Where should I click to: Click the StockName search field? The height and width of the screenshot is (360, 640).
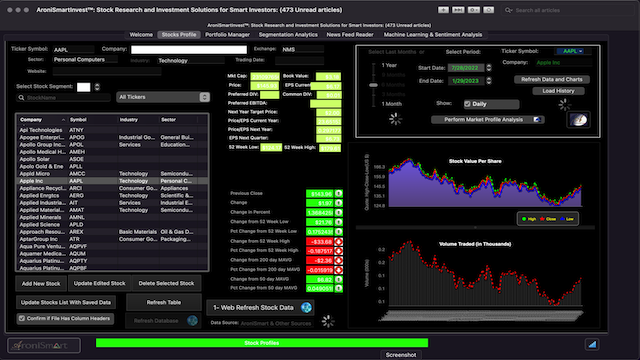click(64, 98)
